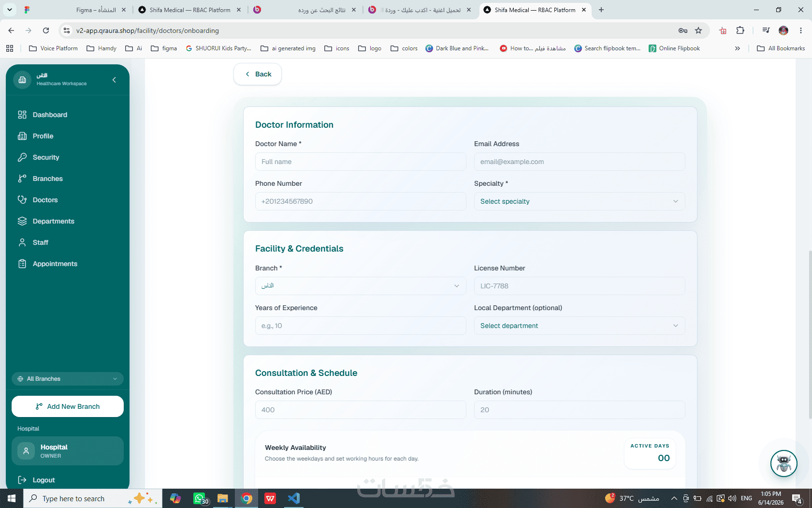Open the Branch dropdown
Image resolution: width=812 pixels, height=508 pixels.
click(361, 286)
